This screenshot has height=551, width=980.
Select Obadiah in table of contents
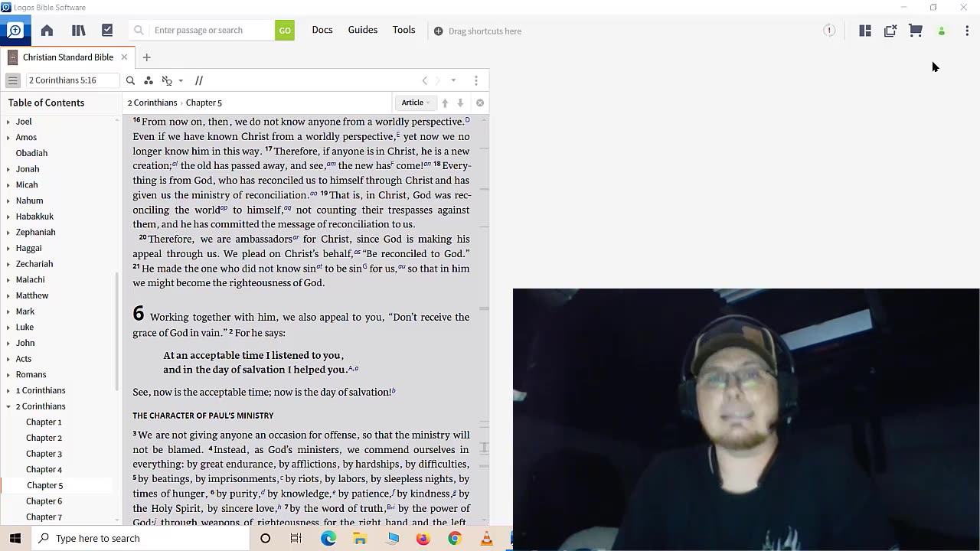(31, 153)
